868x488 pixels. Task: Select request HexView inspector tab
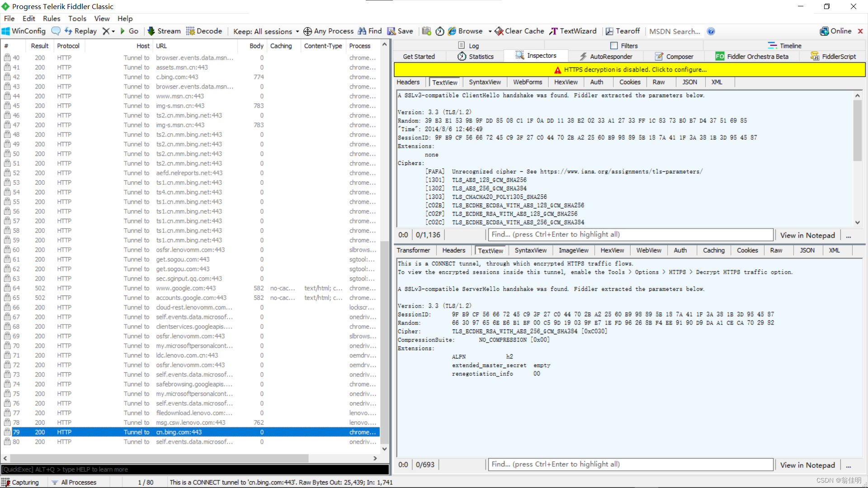566,82
